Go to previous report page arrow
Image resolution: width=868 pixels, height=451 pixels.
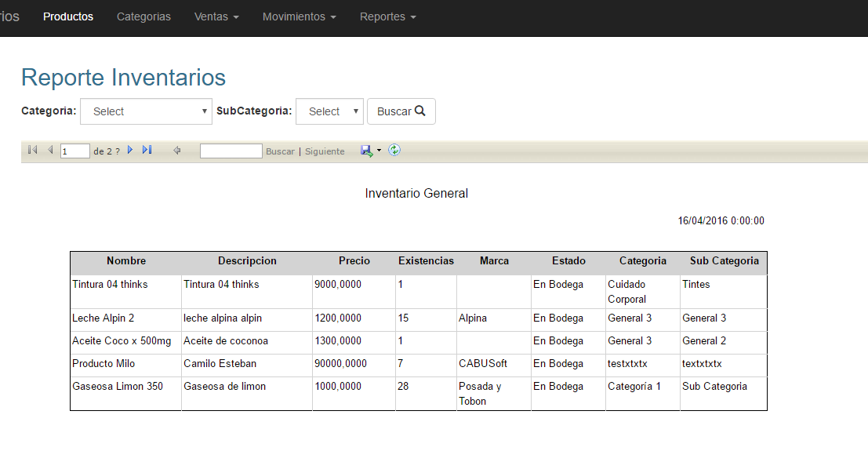[50, 150]
